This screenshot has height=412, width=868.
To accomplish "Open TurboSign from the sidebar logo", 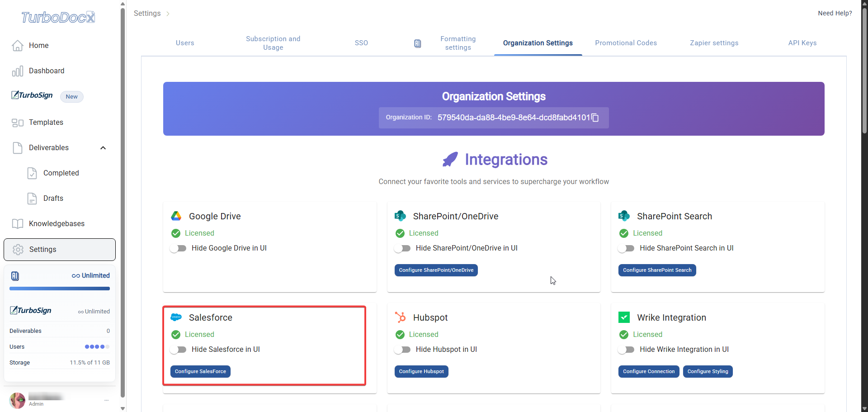I will [32, 95].
